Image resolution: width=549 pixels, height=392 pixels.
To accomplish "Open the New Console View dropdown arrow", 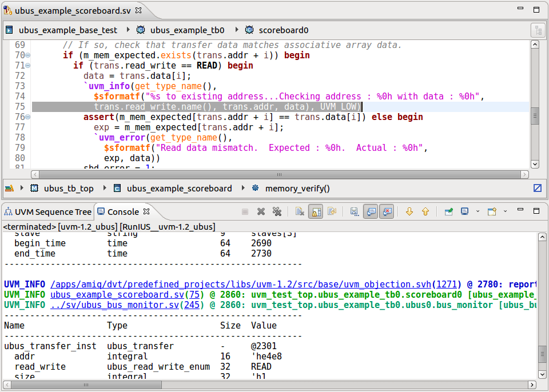I will pos(505,211).
